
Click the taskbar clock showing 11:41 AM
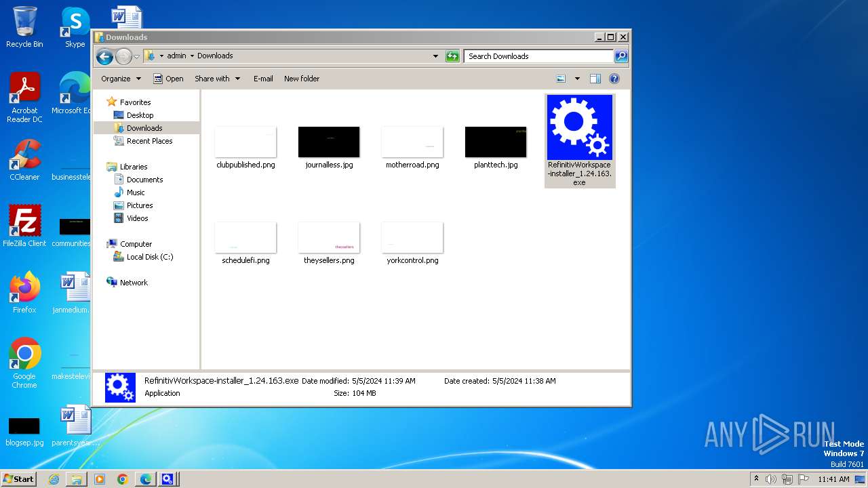click(833, 479)
